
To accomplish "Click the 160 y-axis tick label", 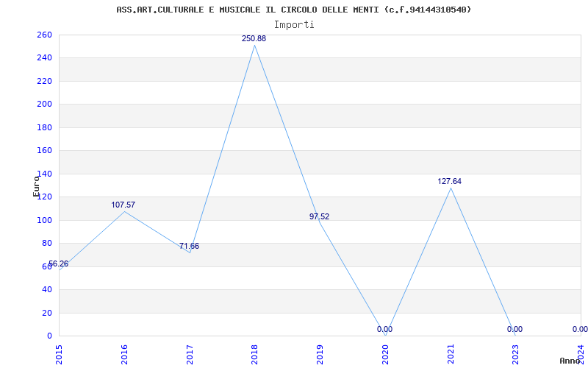I will (44, 151).
